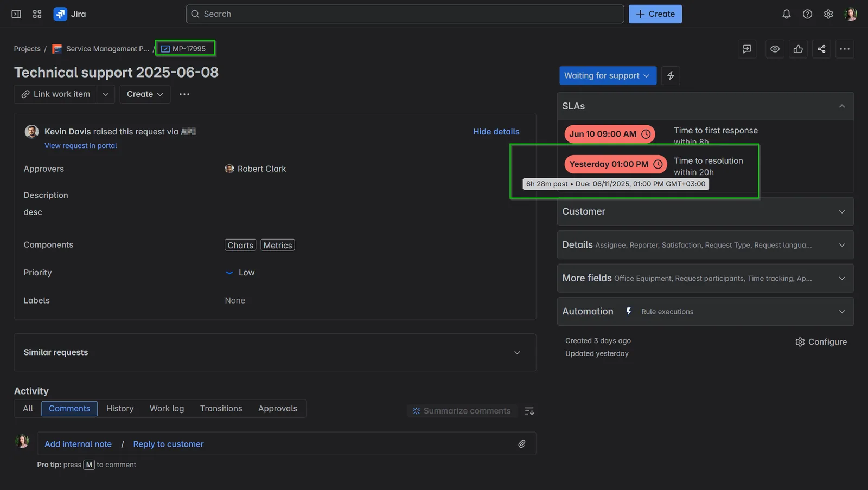Switch to the History tab
This screenshot has height=490, width=868.
pos(120,409)
